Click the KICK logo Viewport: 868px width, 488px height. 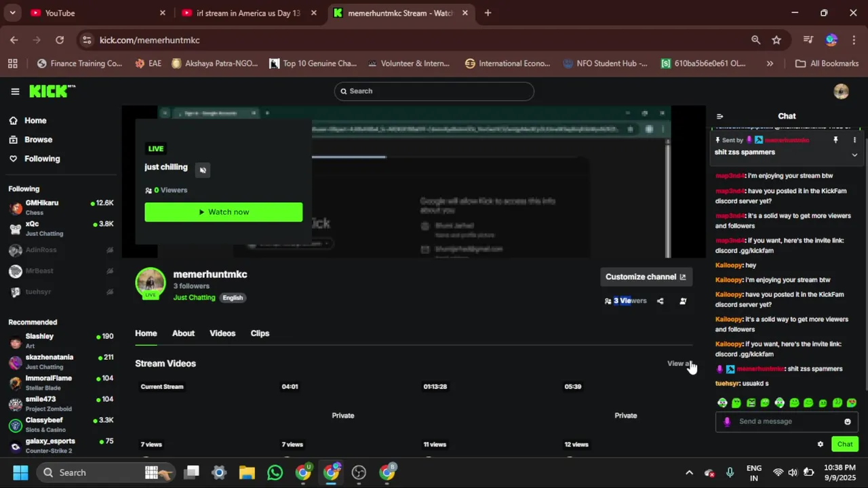[52, 91]
